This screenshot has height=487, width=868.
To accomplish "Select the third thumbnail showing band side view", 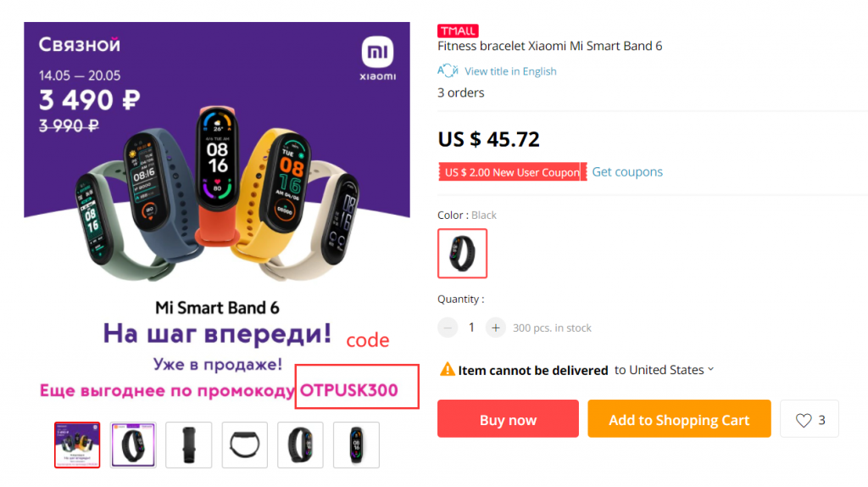I will 189,445.
